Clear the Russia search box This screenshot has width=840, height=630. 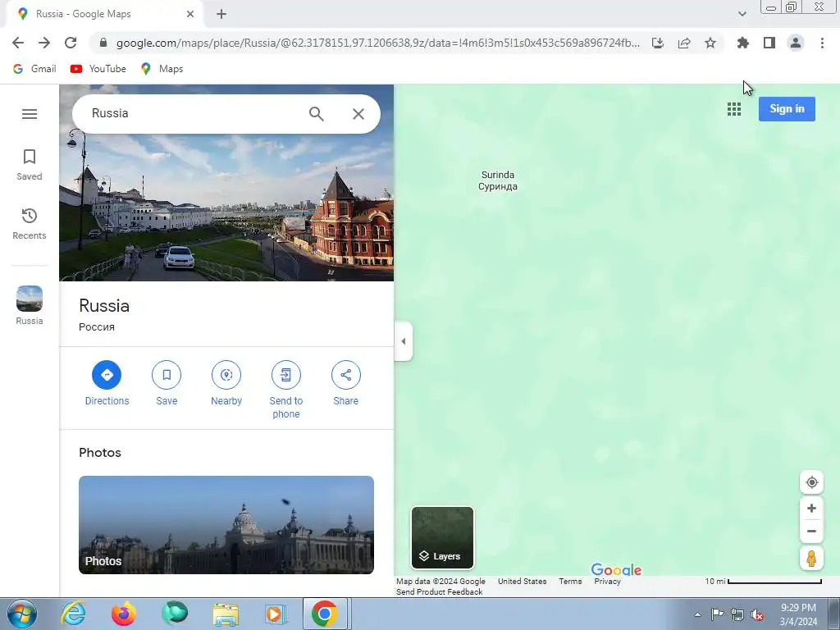358,113
